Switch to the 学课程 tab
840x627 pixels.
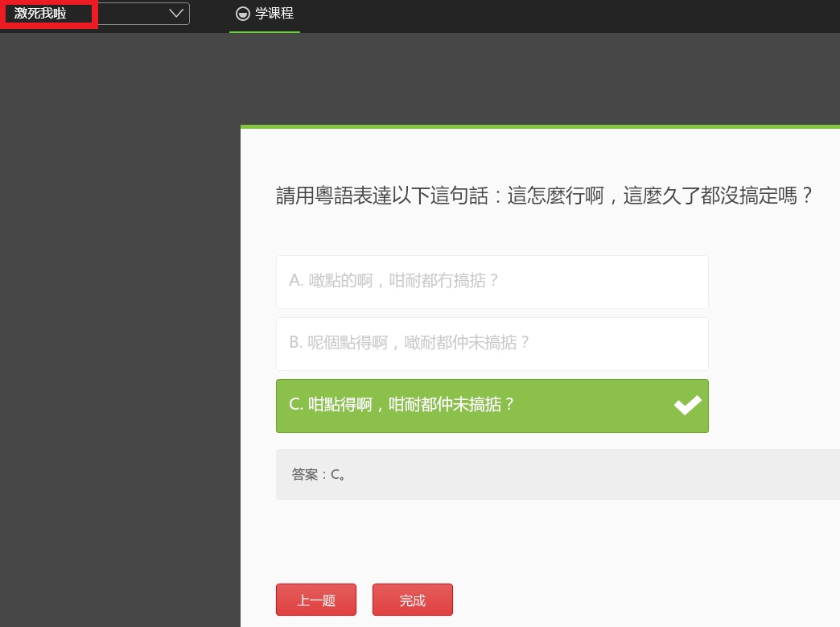pos(274,14)
